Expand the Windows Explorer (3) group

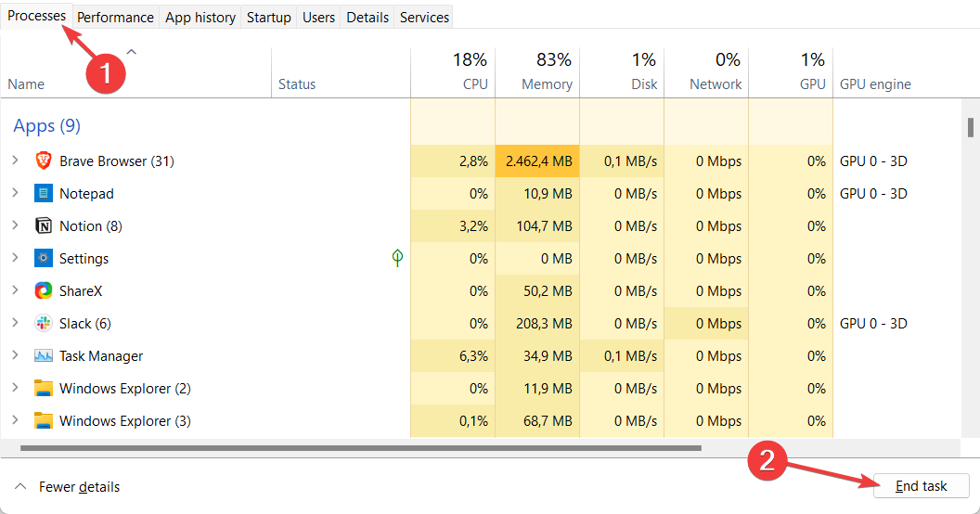click(x=15, y=420)
